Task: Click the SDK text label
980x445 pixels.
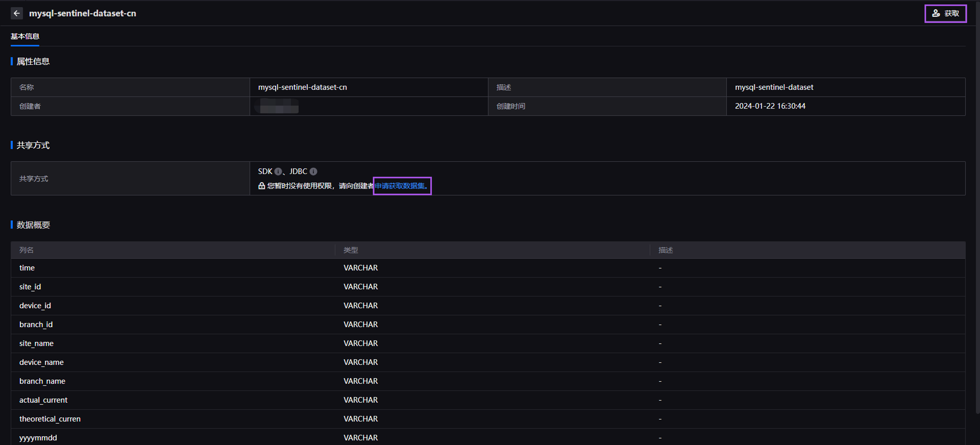Action: (x=265, y=172)
